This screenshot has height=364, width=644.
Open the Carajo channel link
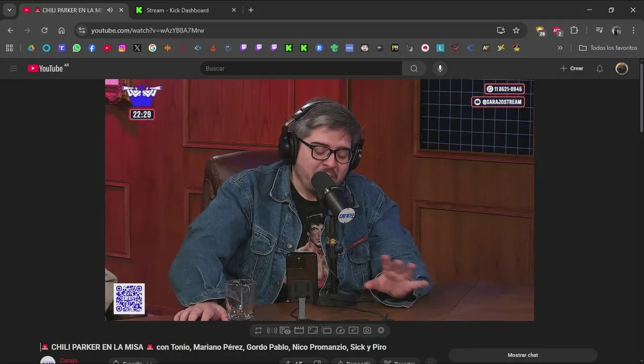[x=68, y=360]
